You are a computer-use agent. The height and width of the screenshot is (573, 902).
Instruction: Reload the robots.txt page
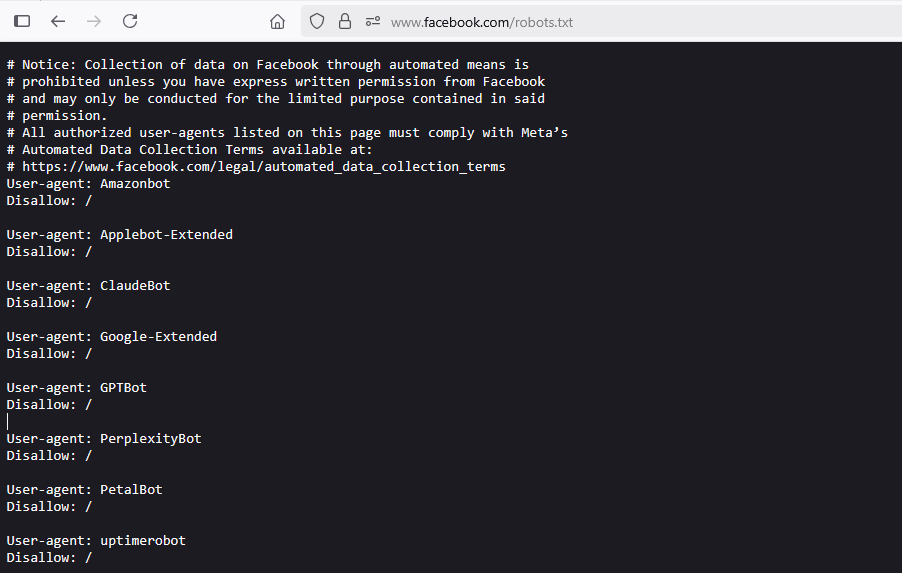[130, 21]
